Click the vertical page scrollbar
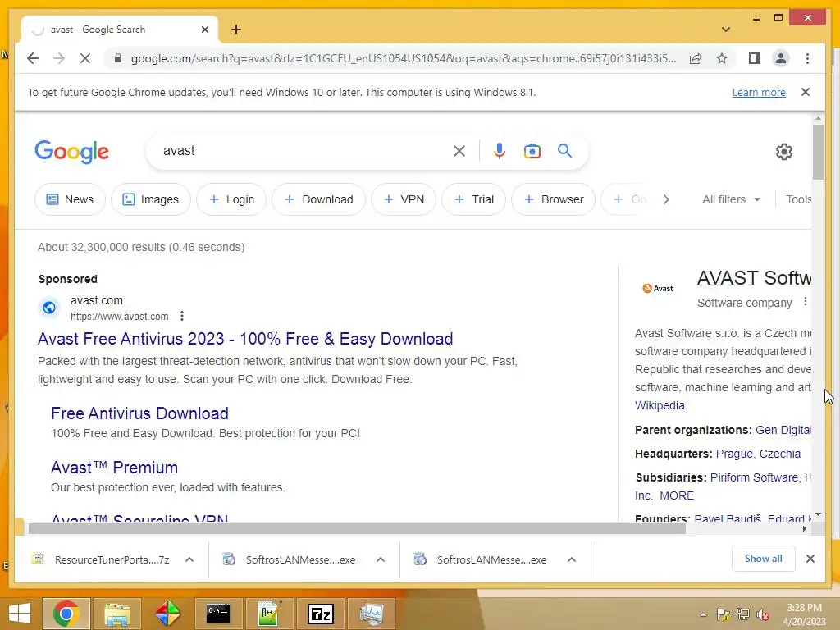Screen dimensions: 840x630 [818, 152]
